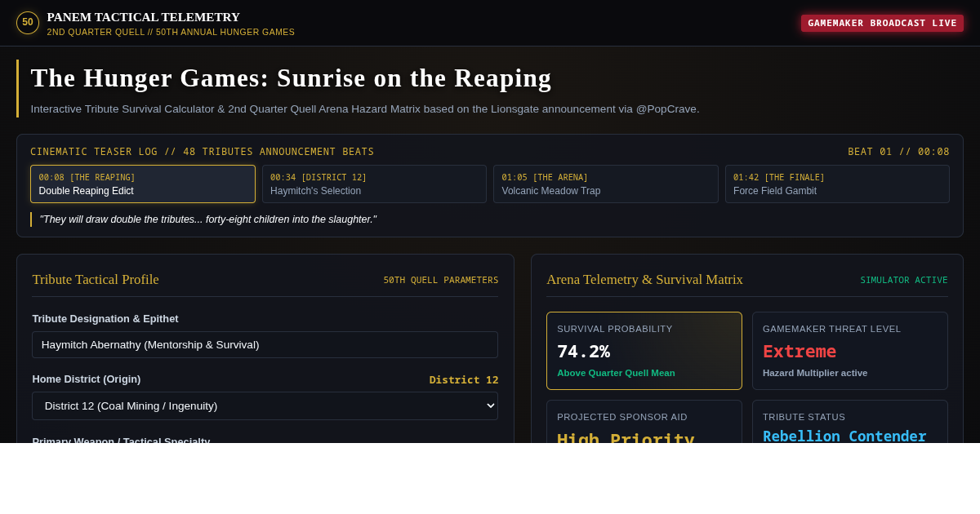Click the Projected Sponsor Aid card

click(644, 422)
